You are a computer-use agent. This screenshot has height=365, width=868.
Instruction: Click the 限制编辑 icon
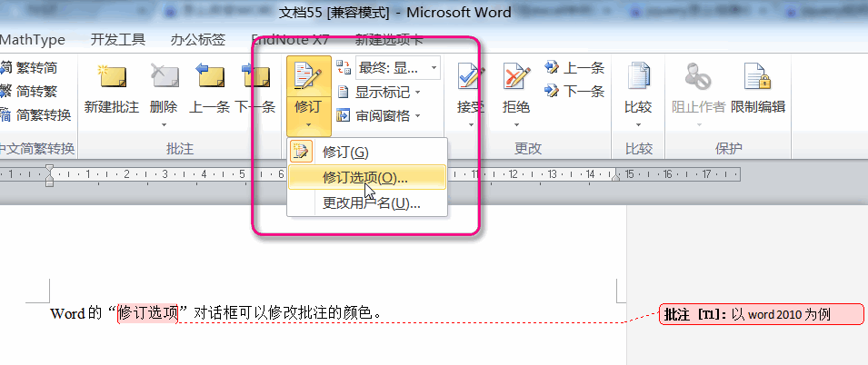click(758, 77)
